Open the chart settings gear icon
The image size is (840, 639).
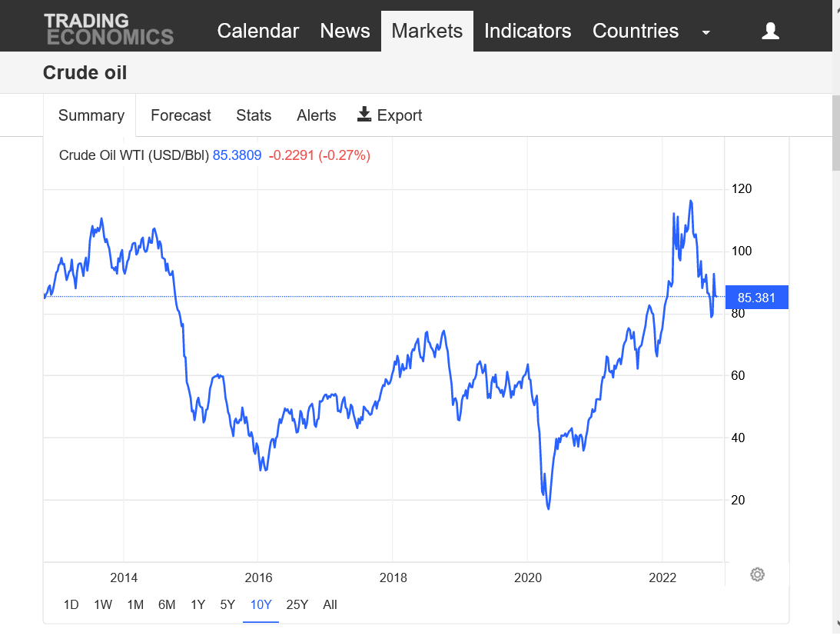(757, 574)
